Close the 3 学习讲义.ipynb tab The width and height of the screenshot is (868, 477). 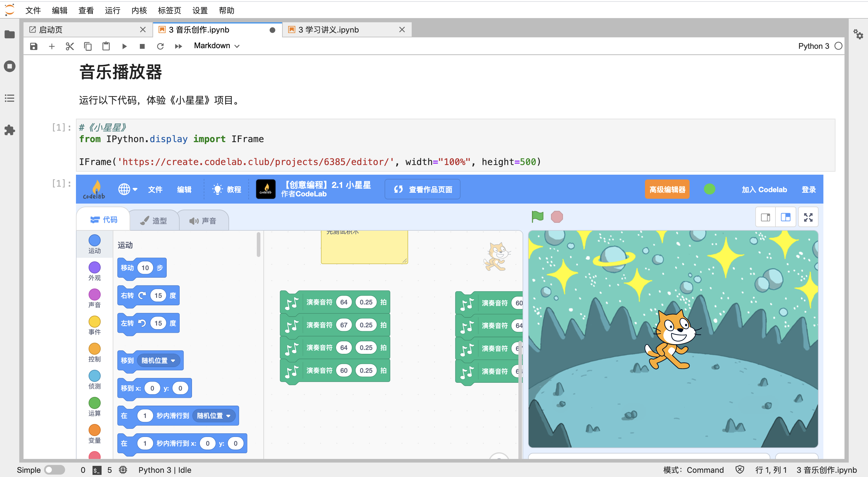click(402, 30)
